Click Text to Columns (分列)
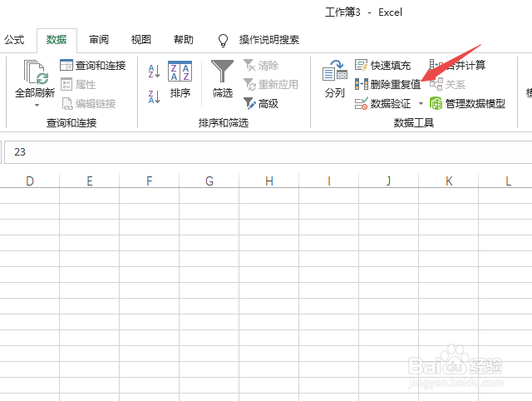The height and width of the screenshot is (401, 532). 334,79
